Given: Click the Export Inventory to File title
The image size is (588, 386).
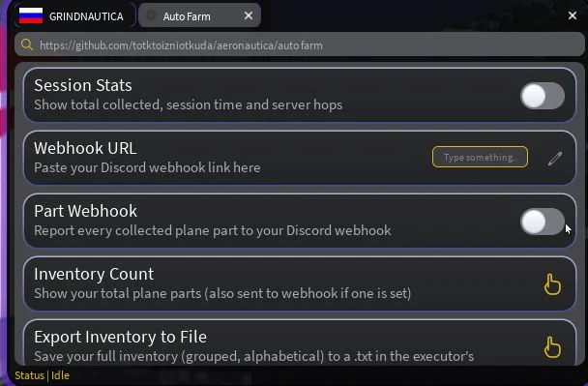Looking at the screenshot, I should tap(120, 337).
